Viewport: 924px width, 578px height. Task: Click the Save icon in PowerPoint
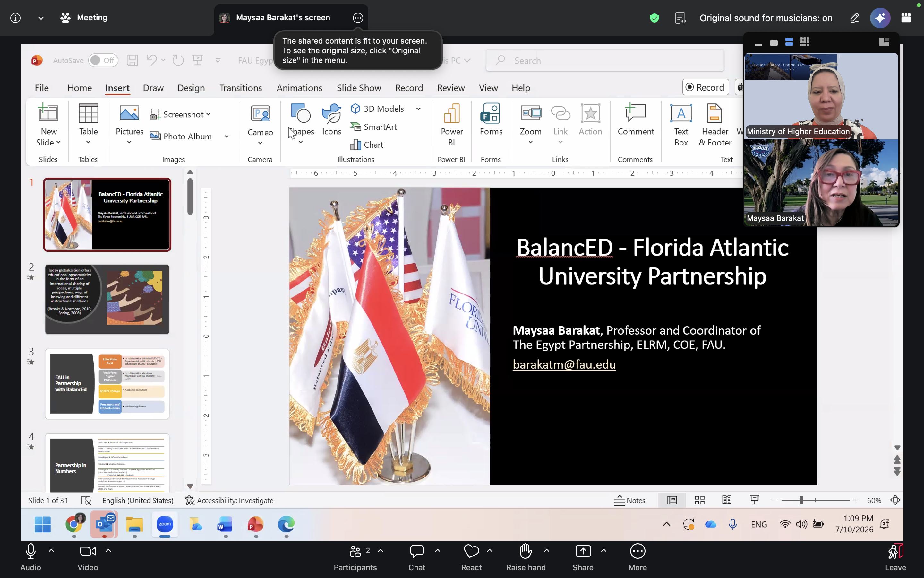click(132, 60)
